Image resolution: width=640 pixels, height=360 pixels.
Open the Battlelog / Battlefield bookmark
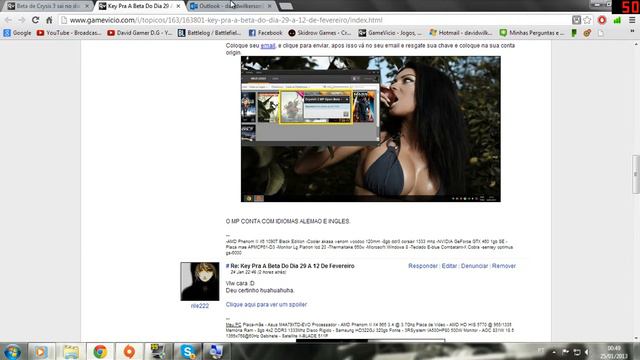pos(209,33)
